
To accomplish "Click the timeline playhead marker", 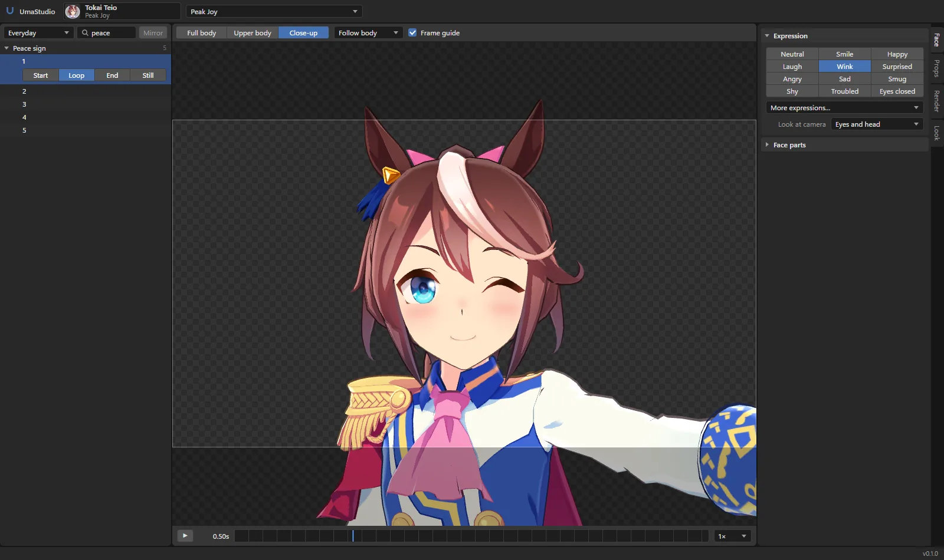I will coord(353,536).
